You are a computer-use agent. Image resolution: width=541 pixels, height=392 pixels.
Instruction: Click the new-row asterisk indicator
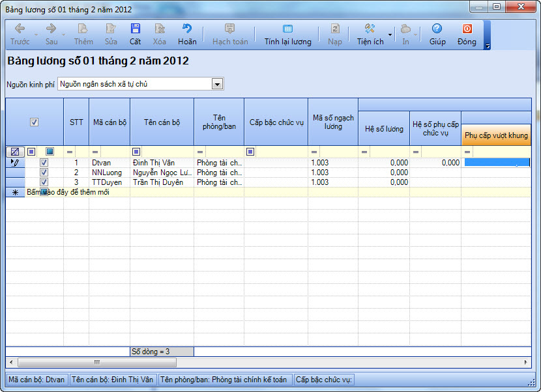(x=15, y=192)
